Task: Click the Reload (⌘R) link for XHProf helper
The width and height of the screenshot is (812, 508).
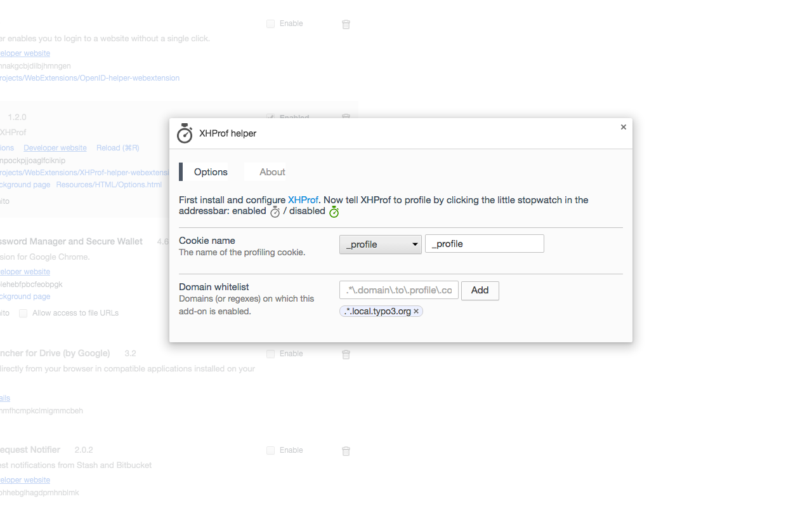Action: [117, 147]
